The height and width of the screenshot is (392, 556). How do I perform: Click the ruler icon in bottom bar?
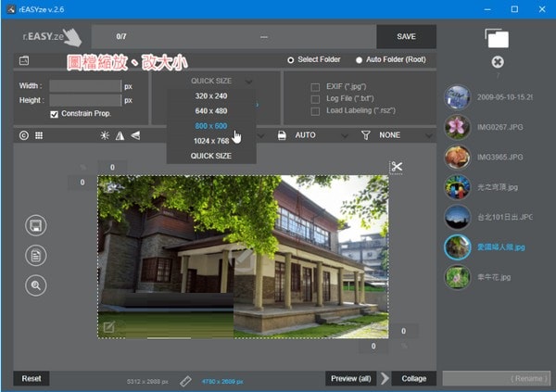pyautogui.click(x=185, y=382)
